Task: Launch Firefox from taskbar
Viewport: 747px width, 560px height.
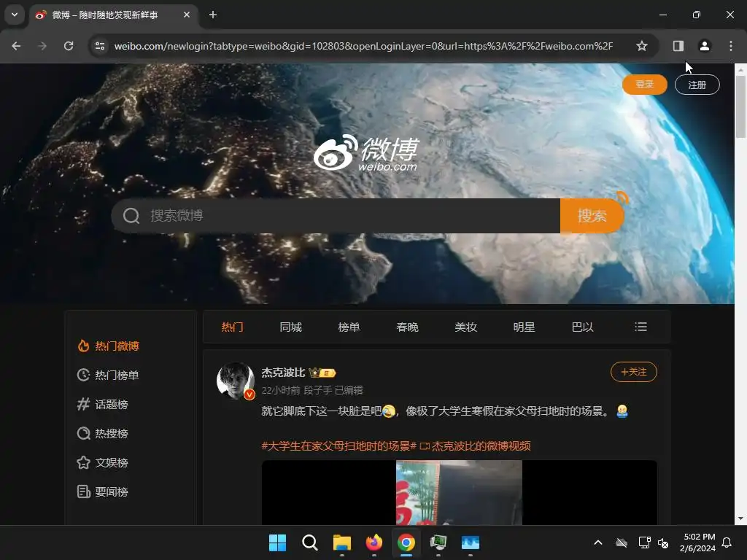Action: pos(374,542)
